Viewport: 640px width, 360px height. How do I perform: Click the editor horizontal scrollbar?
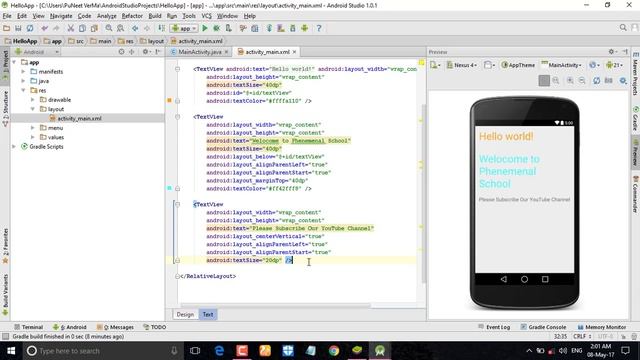point(276,305)
